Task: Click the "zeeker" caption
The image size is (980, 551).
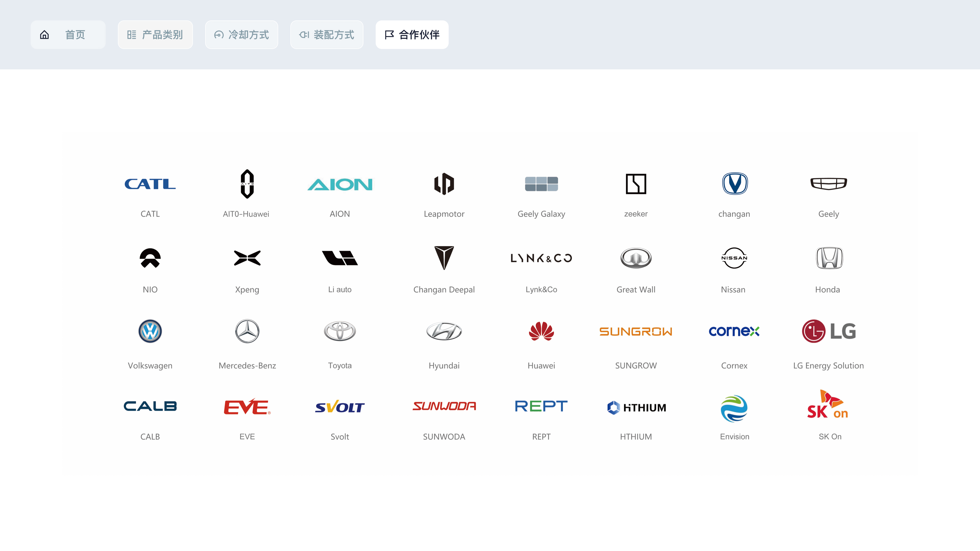Action: tap(636, 214)
